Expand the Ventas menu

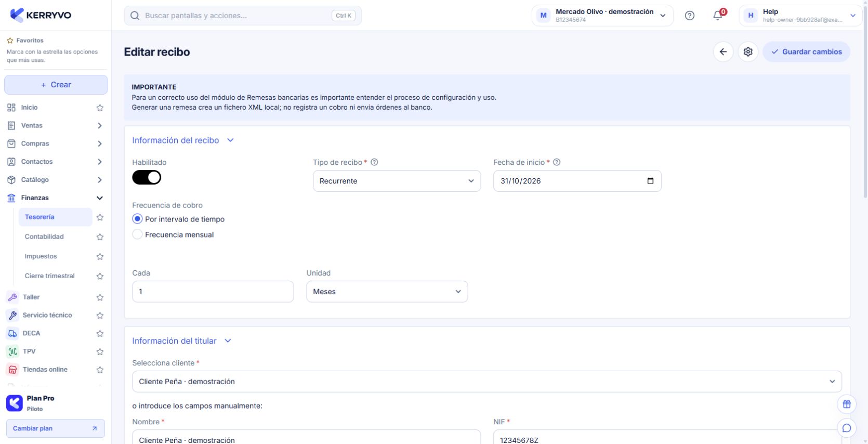(x=55, y=125)
